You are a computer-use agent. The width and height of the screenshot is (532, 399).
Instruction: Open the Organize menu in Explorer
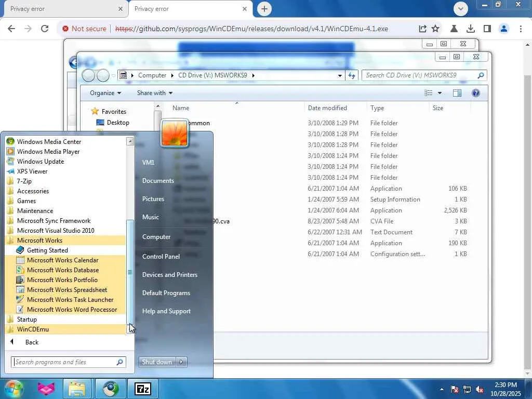click(105, 93)
